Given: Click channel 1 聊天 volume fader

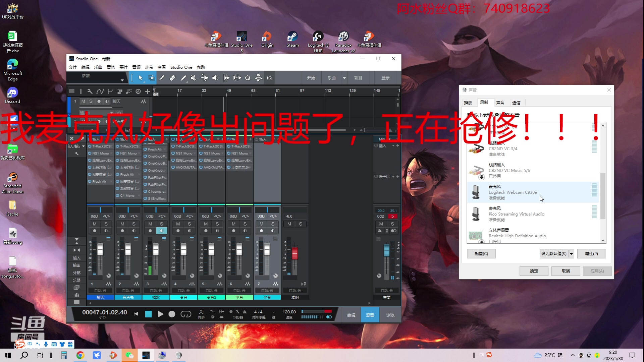Looking at the screenshot, I should tap(100, 249).
